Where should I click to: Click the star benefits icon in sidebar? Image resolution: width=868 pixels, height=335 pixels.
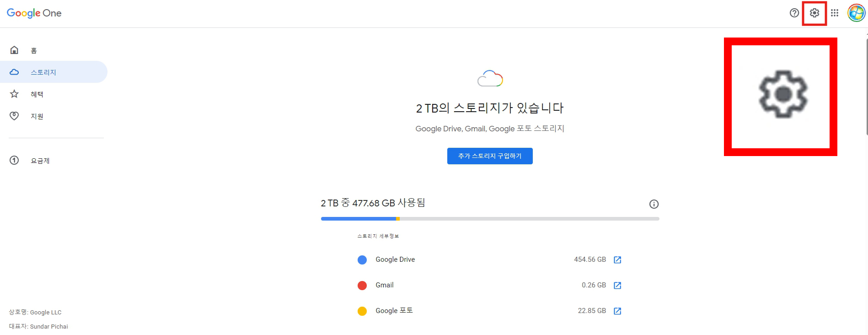14,94
